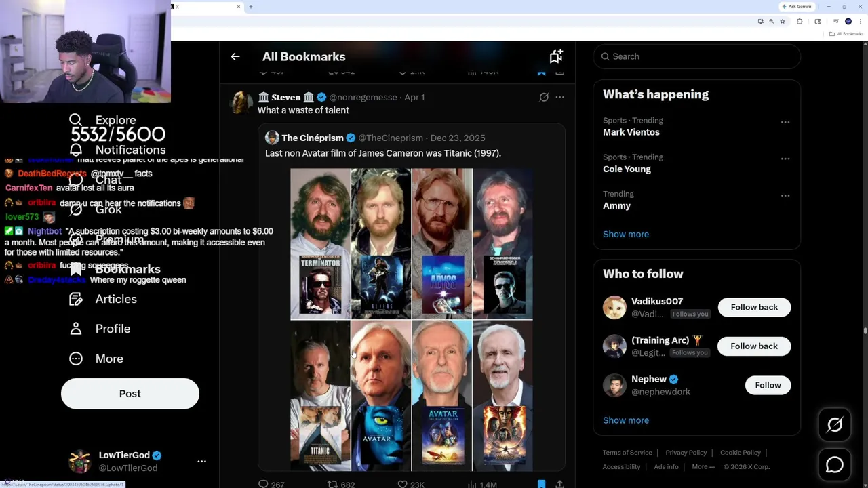
Task: Open the Abyss poster image
Action: tap(442, 285)
